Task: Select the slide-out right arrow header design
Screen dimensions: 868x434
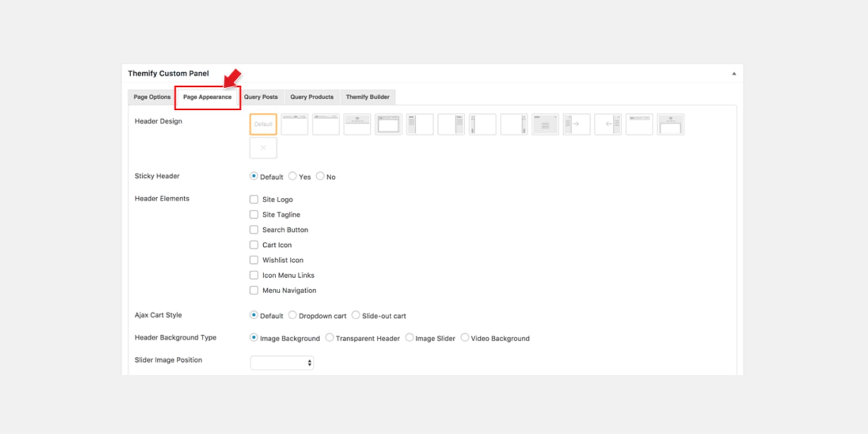Action: pyautogui.click(x=576, y=124)
